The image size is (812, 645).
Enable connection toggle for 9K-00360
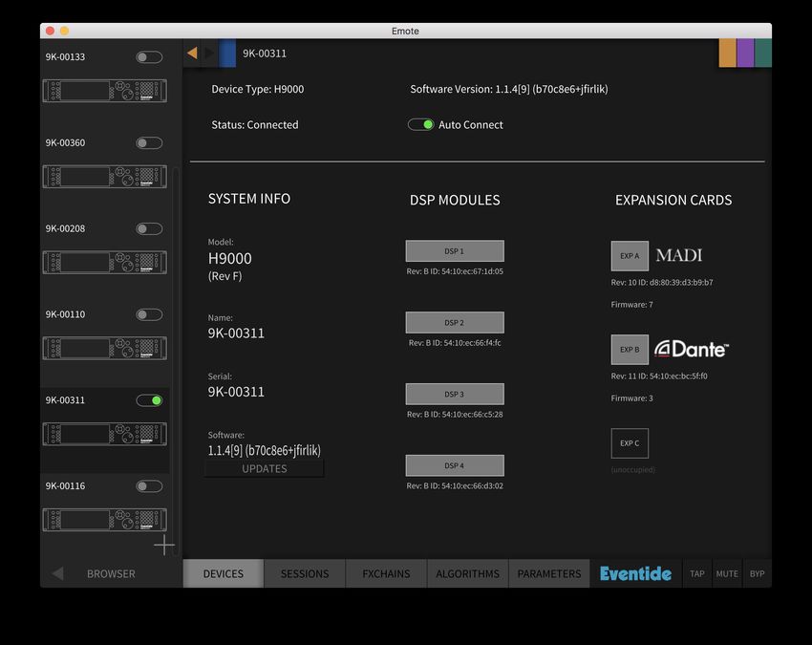tap(149, 143)
